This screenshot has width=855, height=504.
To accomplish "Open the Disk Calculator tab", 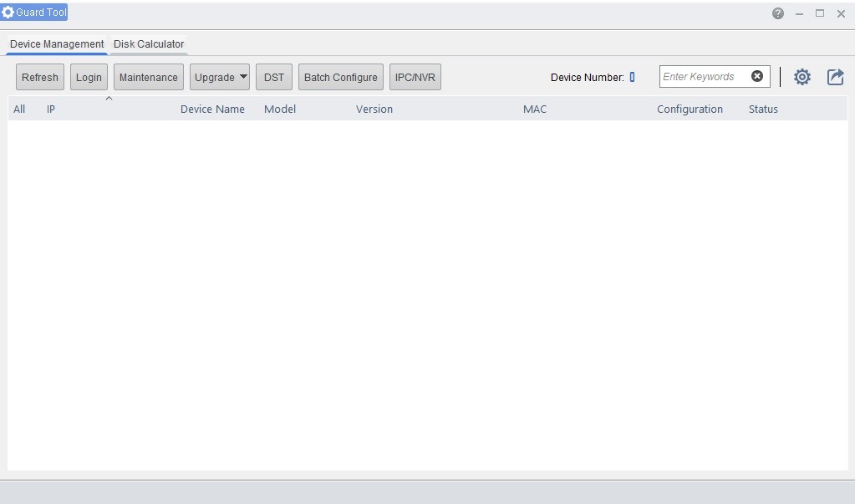I will 148,44.
